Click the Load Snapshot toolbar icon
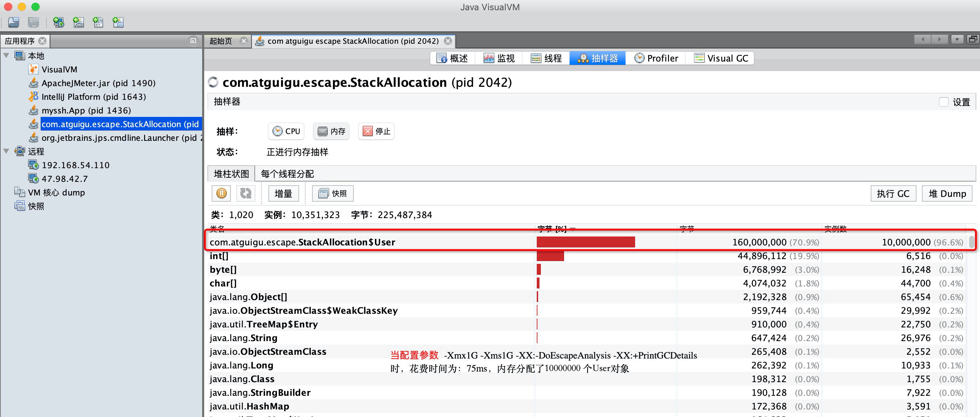 pos(14,22)
